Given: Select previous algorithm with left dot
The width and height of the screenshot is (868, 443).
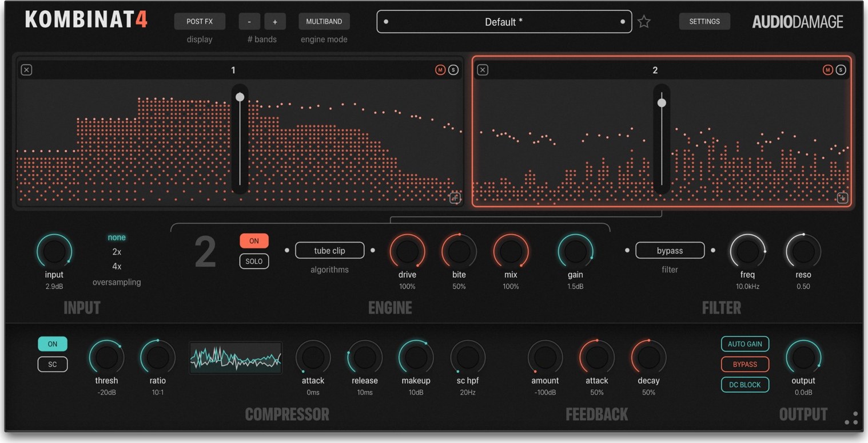Looking at the screenshot, I should pyautogui.click(x=287, y=250).
